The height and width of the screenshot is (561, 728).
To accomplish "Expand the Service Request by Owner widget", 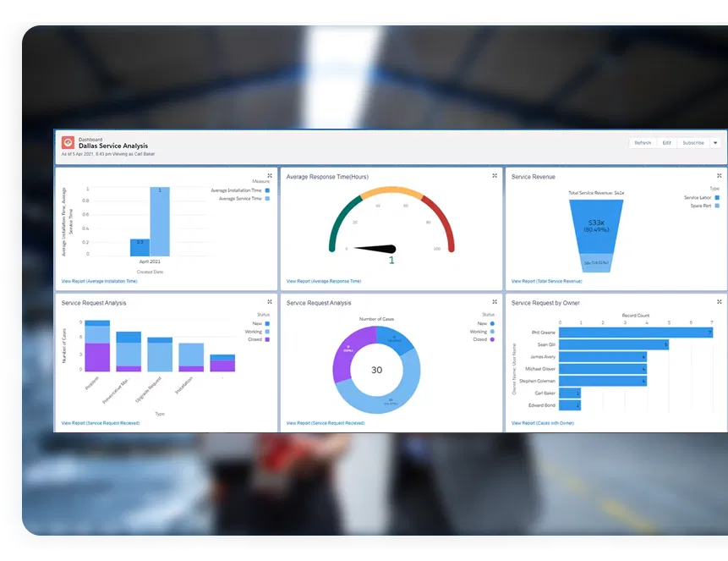I will pos(720,301).
